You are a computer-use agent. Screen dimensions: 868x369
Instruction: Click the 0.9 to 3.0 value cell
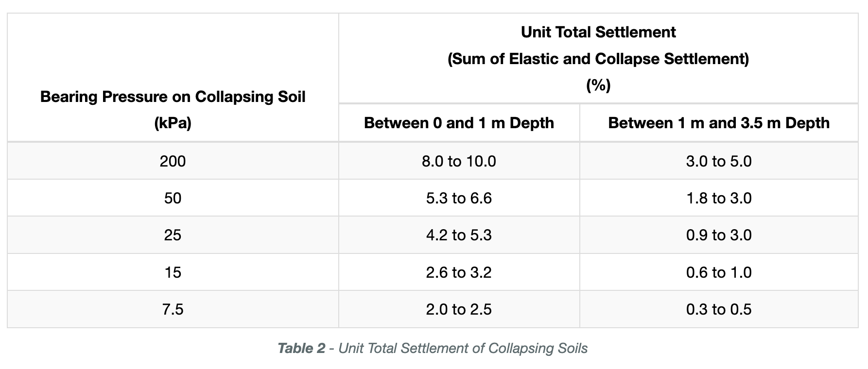[719, 235]
